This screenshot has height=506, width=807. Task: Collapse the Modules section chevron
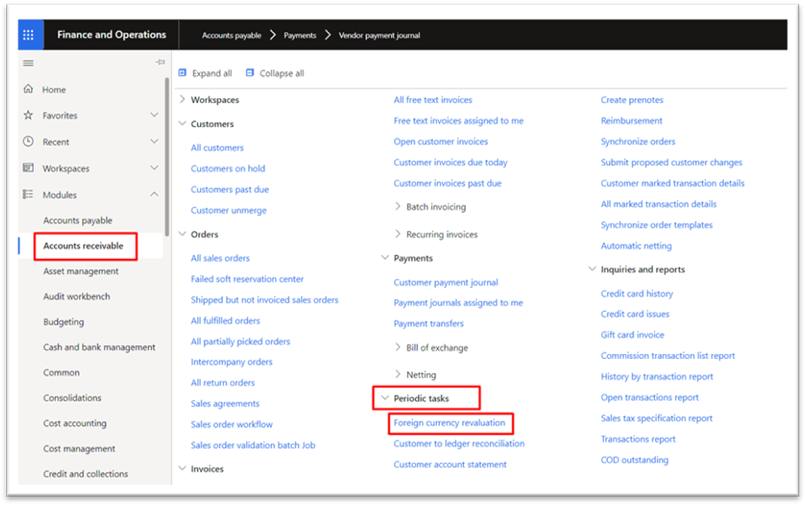tap(154, 195)
